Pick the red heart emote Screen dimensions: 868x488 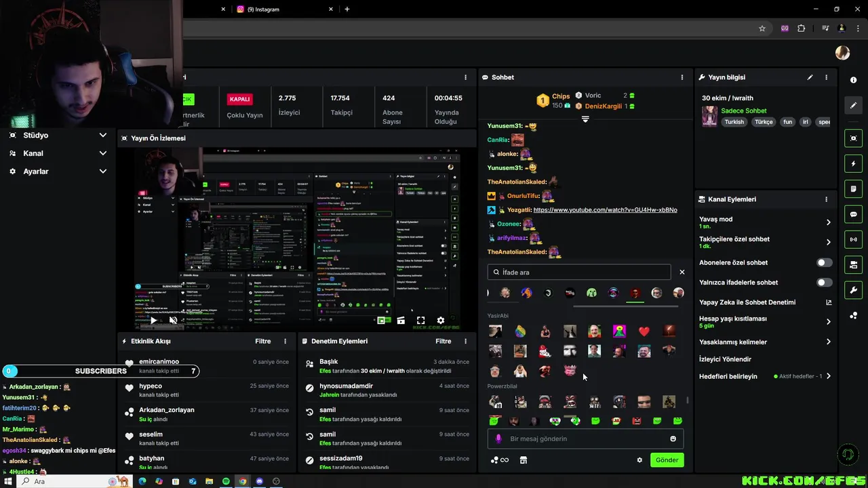pos(644,331)
